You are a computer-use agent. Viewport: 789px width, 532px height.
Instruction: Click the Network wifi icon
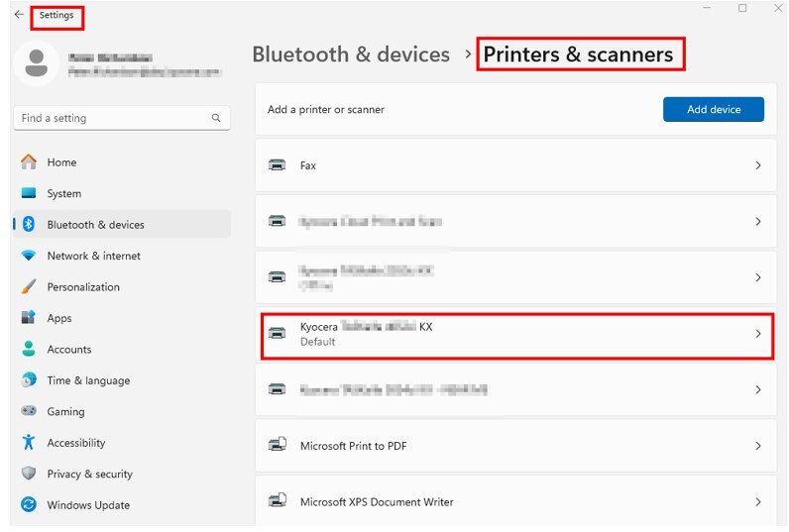point(29,256)
